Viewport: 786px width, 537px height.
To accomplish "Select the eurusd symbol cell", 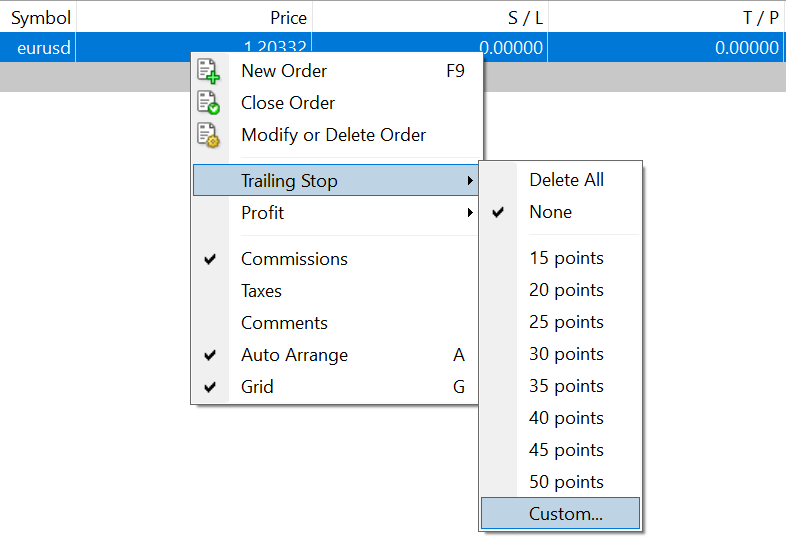I will point(38,48).
